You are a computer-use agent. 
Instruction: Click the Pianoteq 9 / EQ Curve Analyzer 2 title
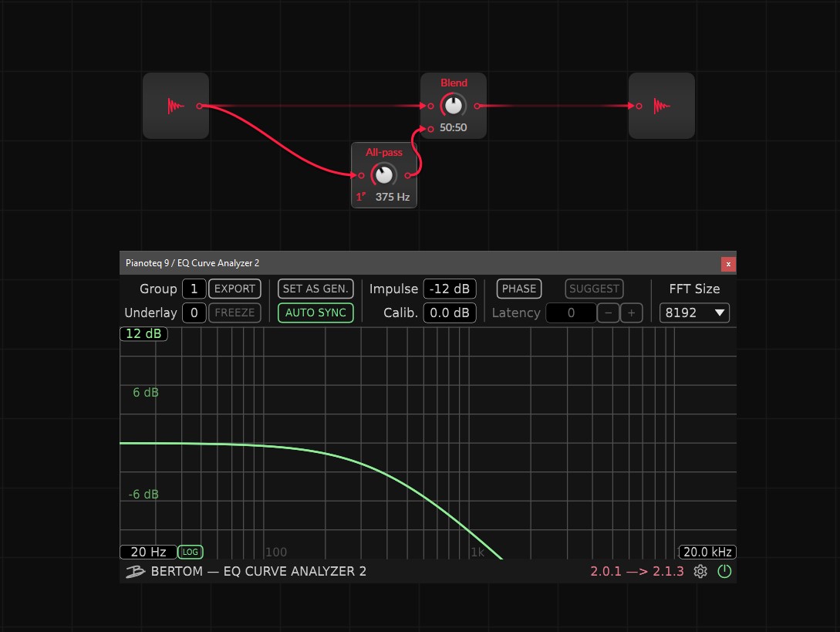click(192, 263)
